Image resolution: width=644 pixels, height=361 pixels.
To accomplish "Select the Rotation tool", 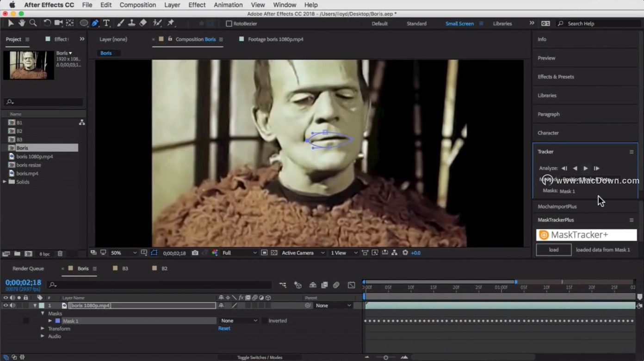I will (47, 23).
